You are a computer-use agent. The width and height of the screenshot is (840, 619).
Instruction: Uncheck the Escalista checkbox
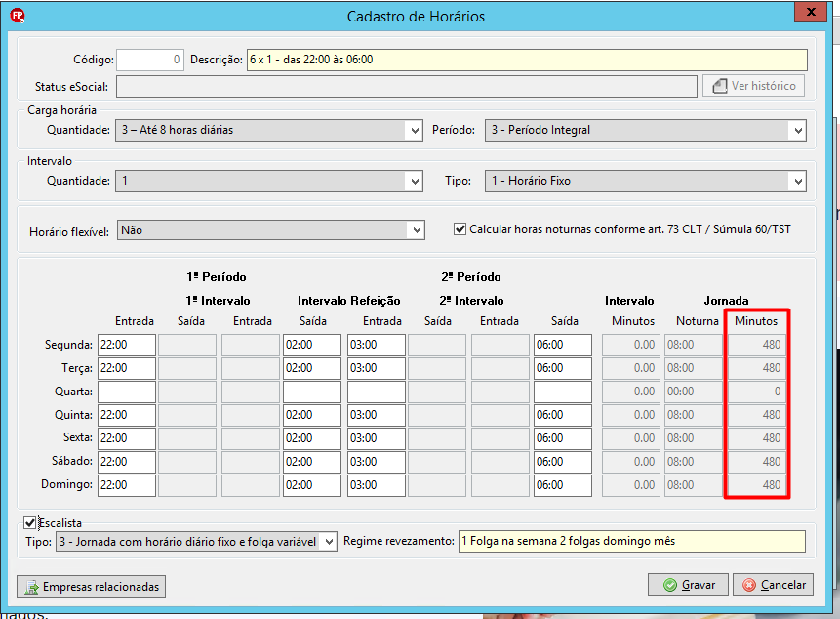pyautogui.click(x=30, y=523)
